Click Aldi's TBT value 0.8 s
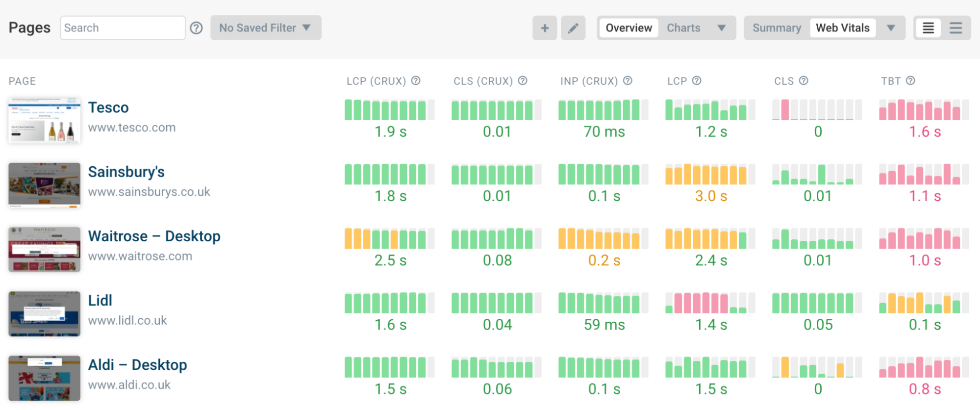980x410 pixels. [x=925, y=389]
